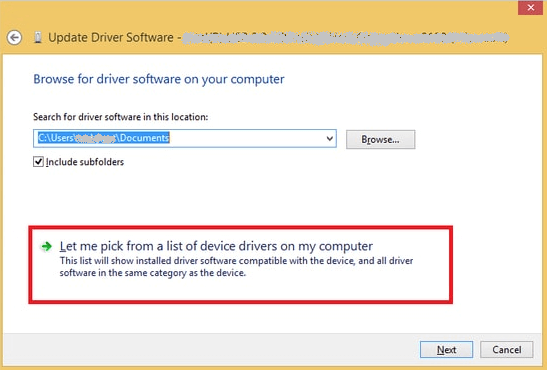
Task: Click empty space inside red-outlined option box
Action: pos(240,289)
